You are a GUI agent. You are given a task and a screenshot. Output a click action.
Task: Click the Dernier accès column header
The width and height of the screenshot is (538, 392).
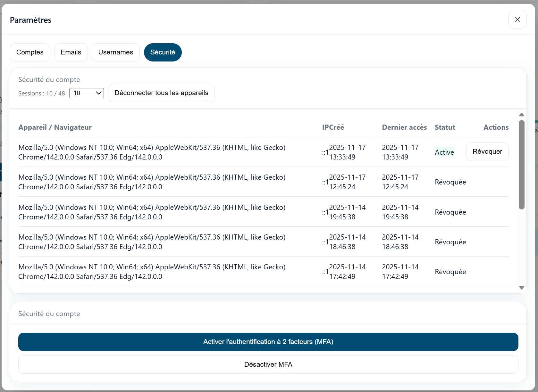click(404, 127)
